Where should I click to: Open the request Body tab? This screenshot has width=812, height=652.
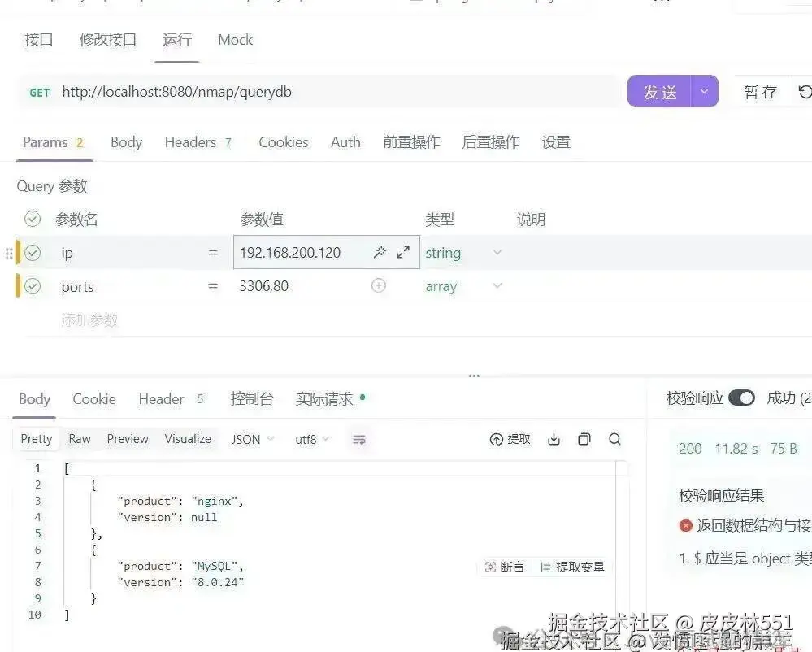[x=126, y=142]
